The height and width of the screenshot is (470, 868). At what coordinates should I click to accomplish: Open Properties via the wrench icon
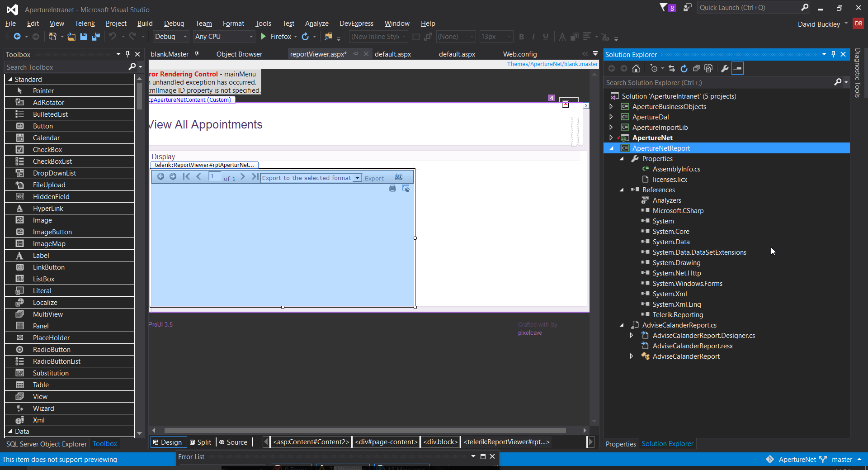pyautogui.click(x=725, y=68)
